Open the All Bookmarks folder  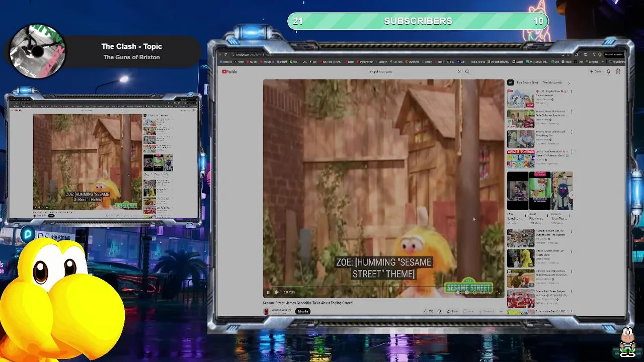click(x=617, y=62)
